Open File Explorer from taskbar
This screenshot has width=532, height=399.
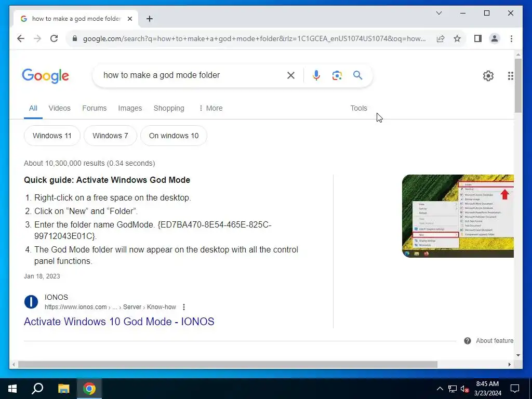(63, 389)
